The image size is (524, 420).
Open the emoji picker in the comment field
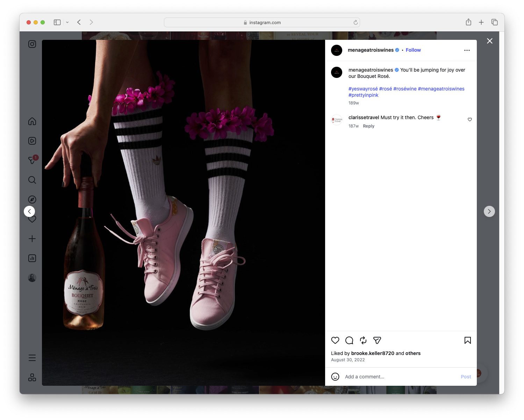(336, 377)
